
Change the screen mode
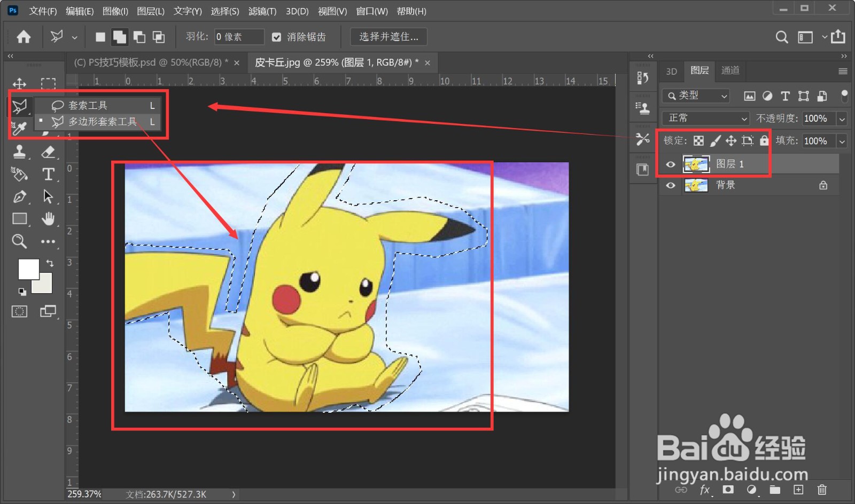point(48,312)
